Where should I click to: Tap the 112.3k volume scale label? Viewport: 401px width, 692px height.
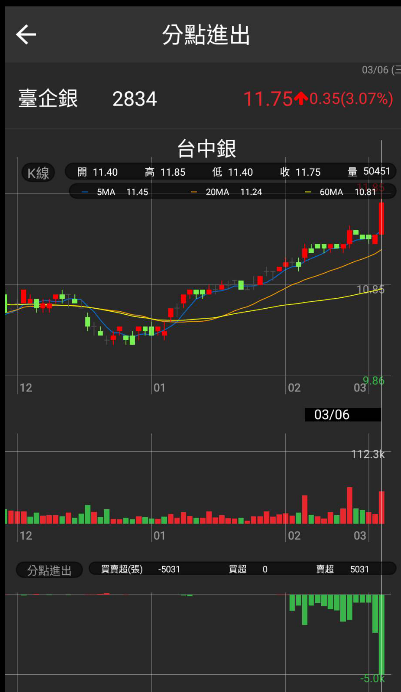pos(368,454)
